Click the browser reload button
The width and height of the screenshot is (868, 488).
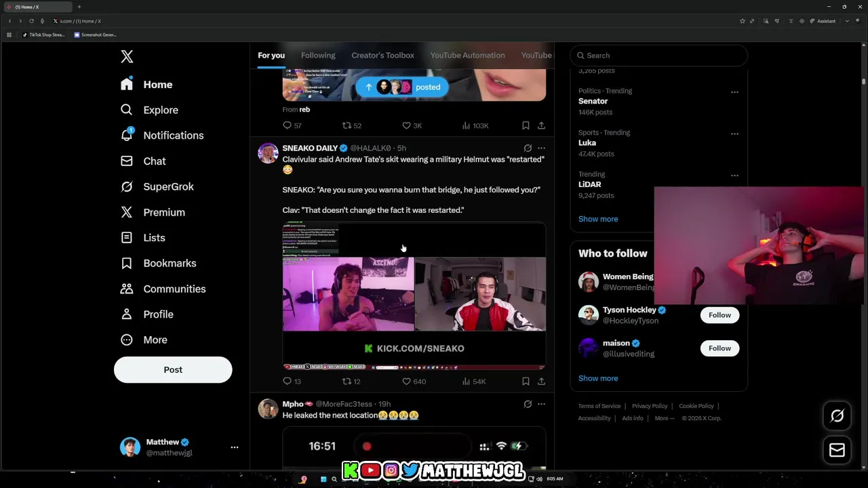pos(31,21)
